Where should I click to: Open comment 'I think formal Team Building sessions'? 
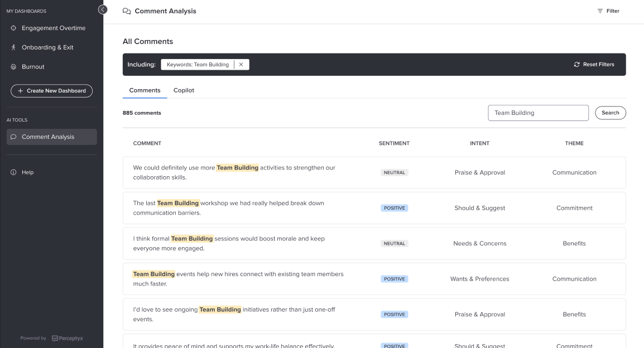374,243
